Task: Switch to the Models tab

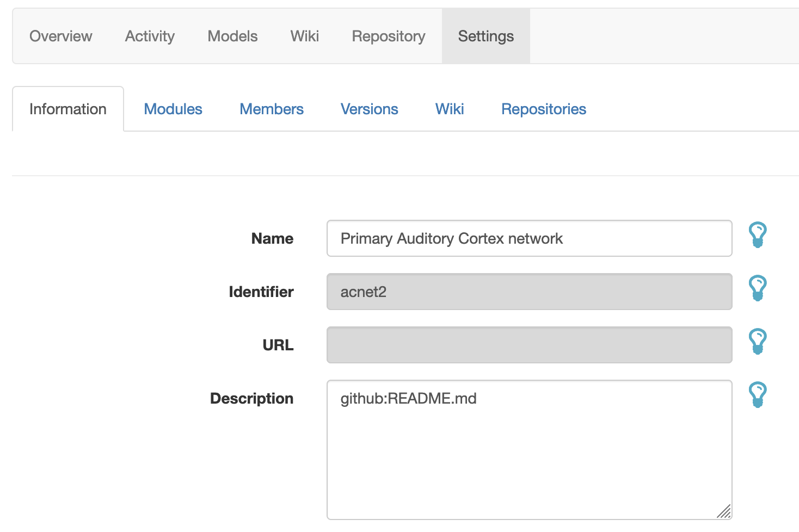Action: pos(232,36)
